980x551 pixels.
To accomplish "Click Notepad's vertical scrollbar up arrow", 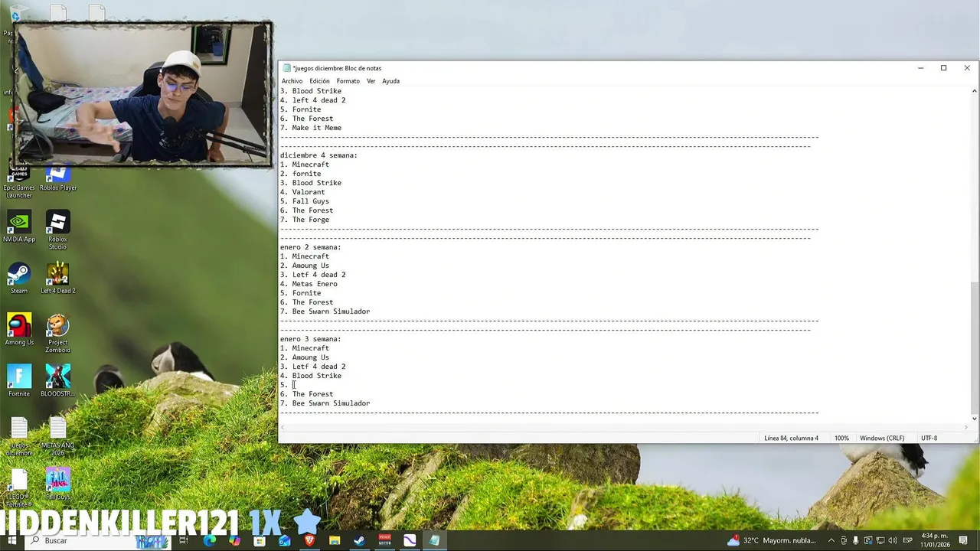I will (x=974, y=91).
